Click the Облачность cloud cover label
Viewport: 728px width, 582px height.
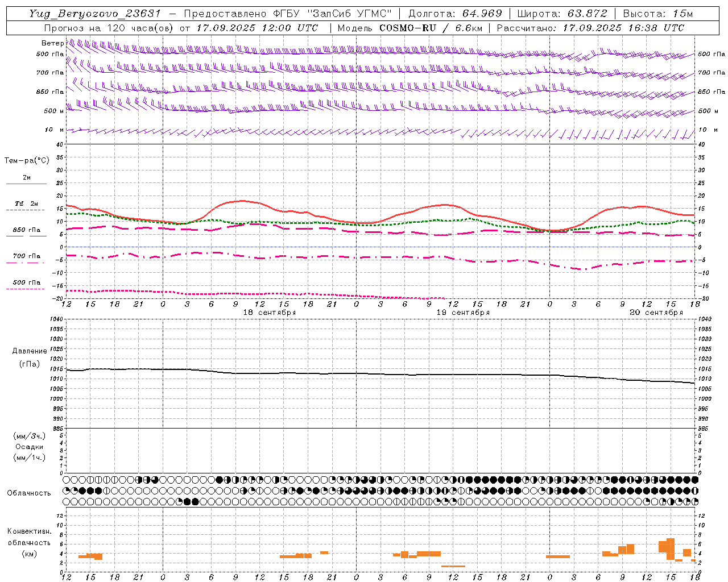point(29,493)
